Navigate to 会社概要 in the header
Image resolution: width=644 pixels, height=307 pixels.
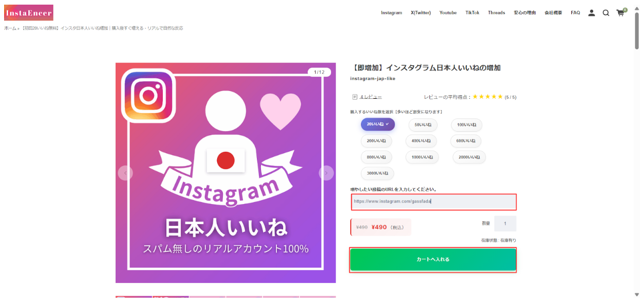[x=553, y=13]
